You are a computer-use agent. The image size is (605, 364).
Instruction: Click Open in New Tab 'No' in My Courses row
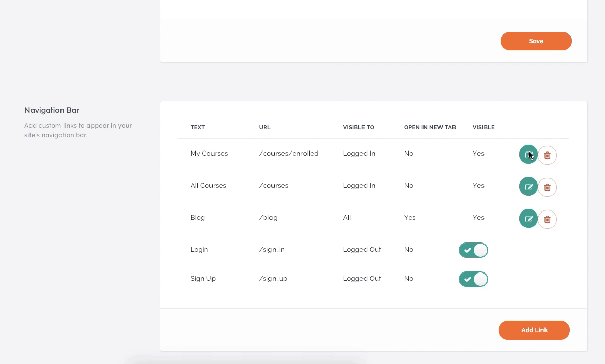pyautogui.click(x=409, y=153)
